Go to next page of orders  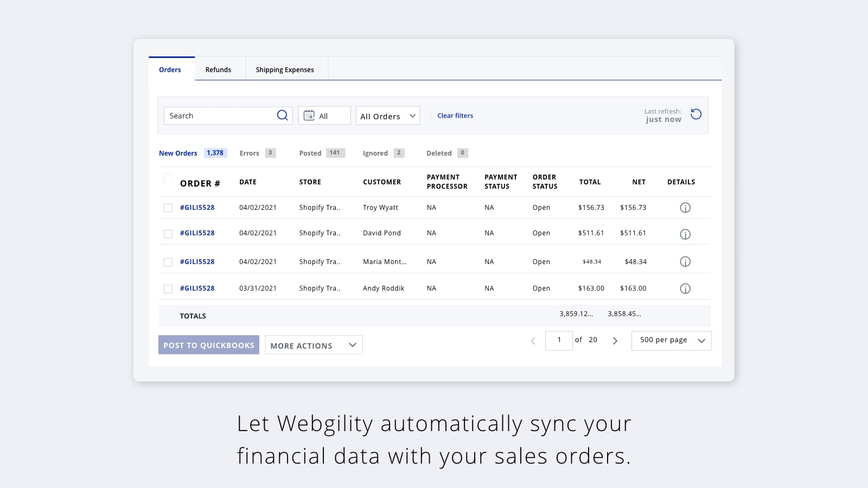point(615,341)
